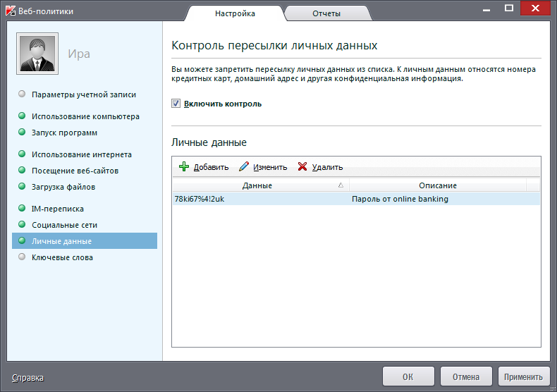
Task: Select the Настройка tab
Action: click(234, 13)
